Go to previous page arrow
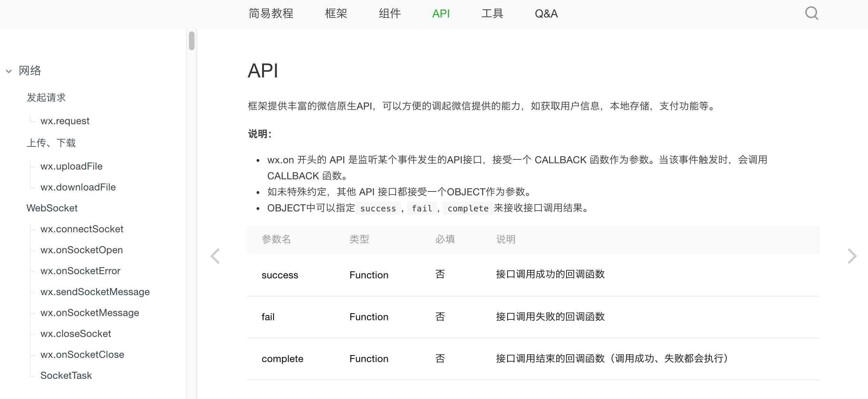The height and width of the screenshot is (399, 868). (x=215, y=256)
